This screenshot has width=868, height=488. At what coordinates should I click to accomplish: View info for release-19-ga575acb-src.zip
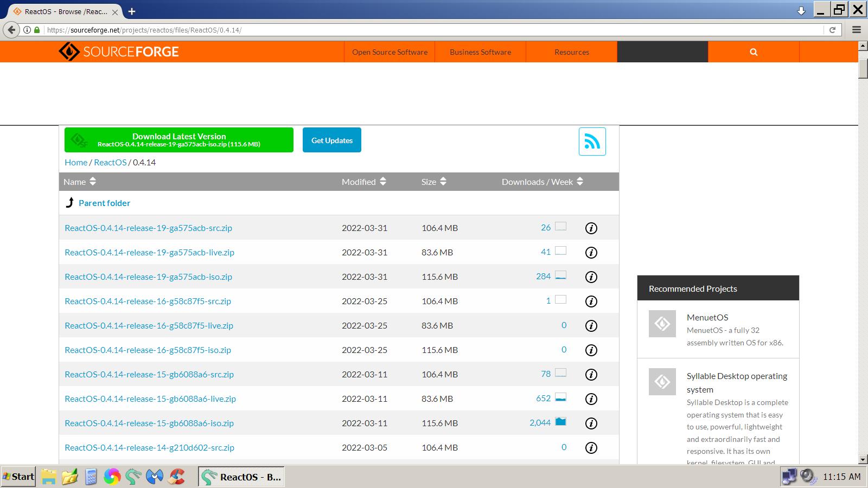coord(591,228)
